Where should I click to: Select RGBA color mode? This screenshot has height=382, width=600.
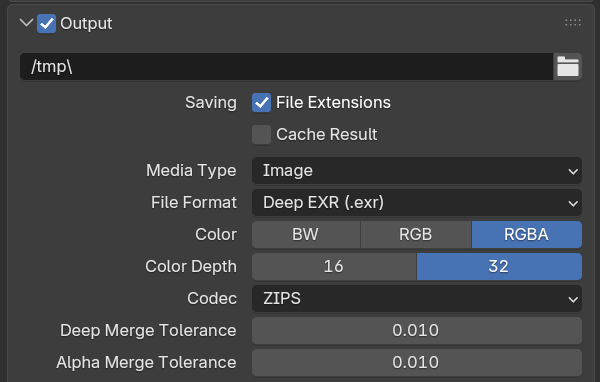(x=527, y=234)
